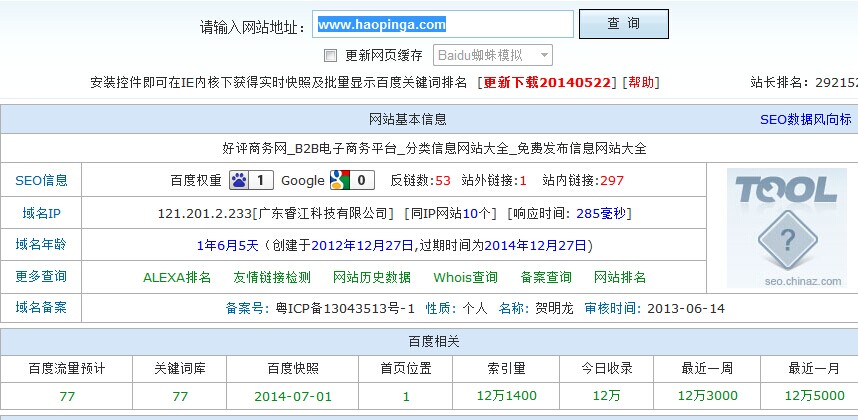
Task: Click the 域名年龄 row label
Action: [41, 244]
